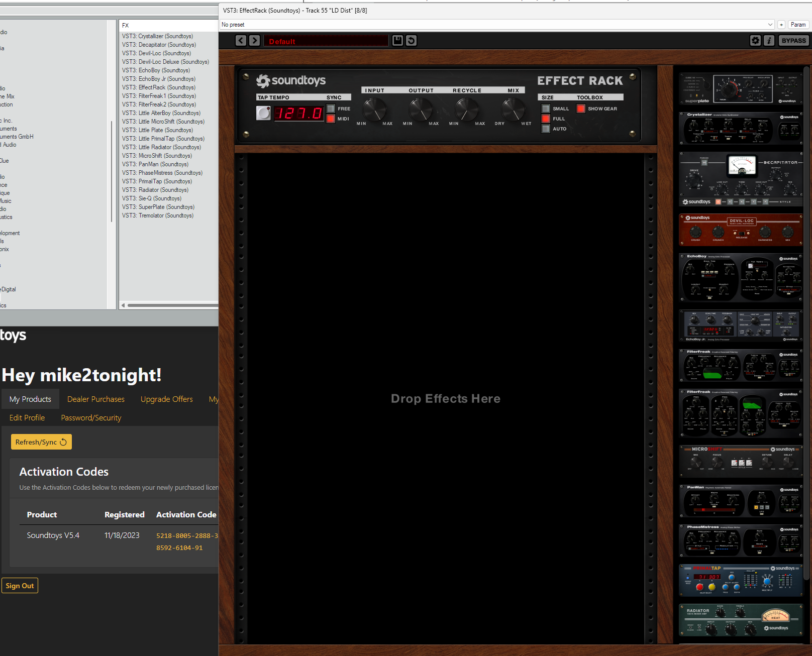The height and width of the screenshot is (656, 812).
Task: Select MicroShift thumbnail in toolbox
Action: pyautogui.click(x=741, y=461)
